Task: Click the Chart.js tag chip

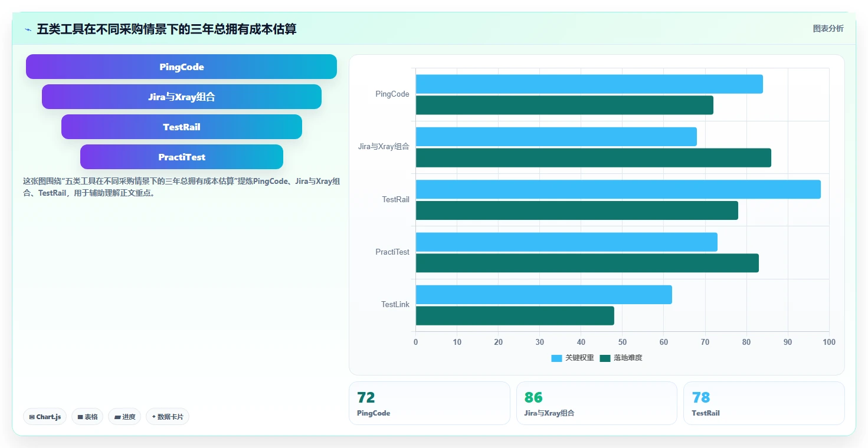Action: tap(45, 417)
